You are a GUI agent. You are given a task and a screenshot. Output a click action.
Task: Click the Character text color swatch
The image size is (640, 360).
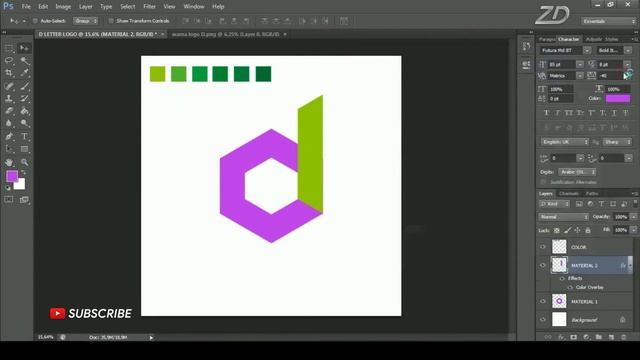618,98
